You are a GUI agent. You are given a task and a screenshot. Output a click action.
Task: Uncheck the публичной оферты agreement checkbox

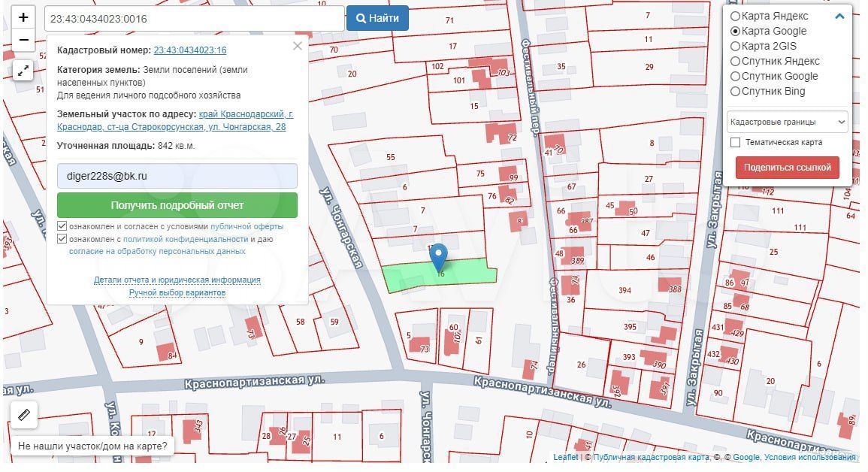point(62,226)
